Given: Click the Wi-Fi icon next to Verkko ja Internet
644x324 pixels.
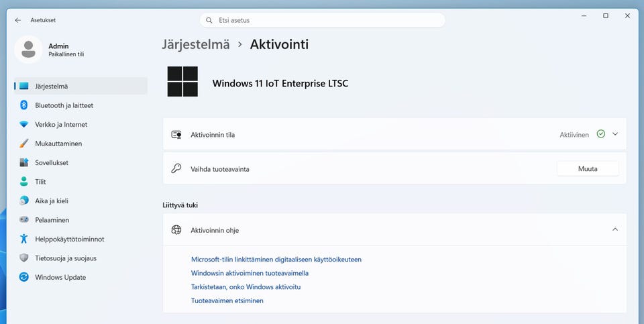Looking at the screenshot, I should tap(24, 124).
